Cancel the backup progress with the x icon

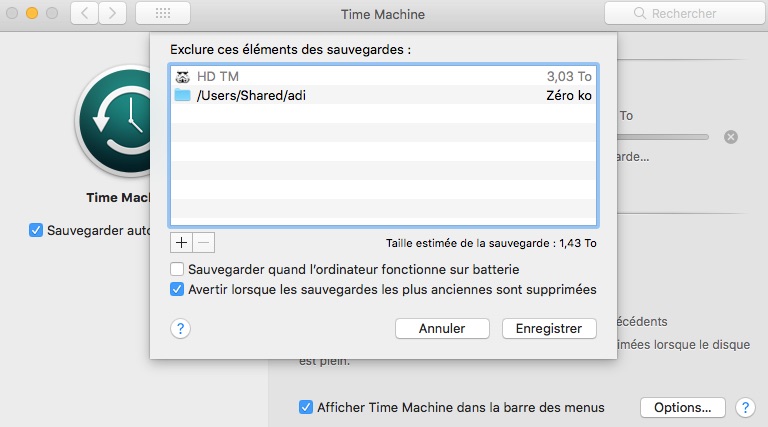731,136
